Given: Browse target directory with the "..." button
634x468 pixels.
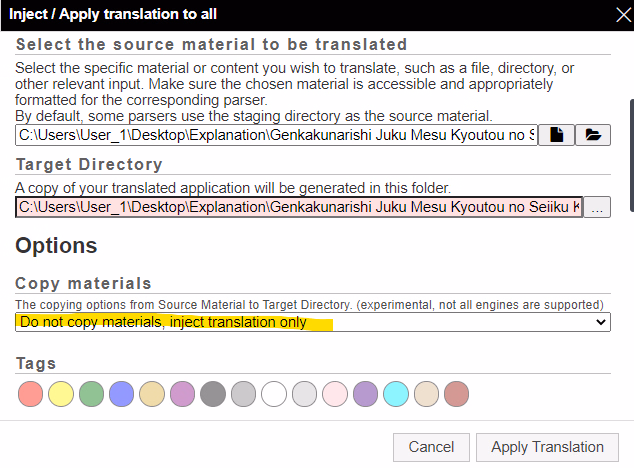Looking at the screenshot, I should pos(597,208).
